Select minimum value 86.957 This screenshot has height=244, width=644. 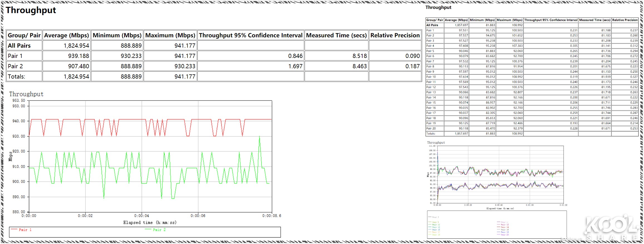click(x=490, y=103)
